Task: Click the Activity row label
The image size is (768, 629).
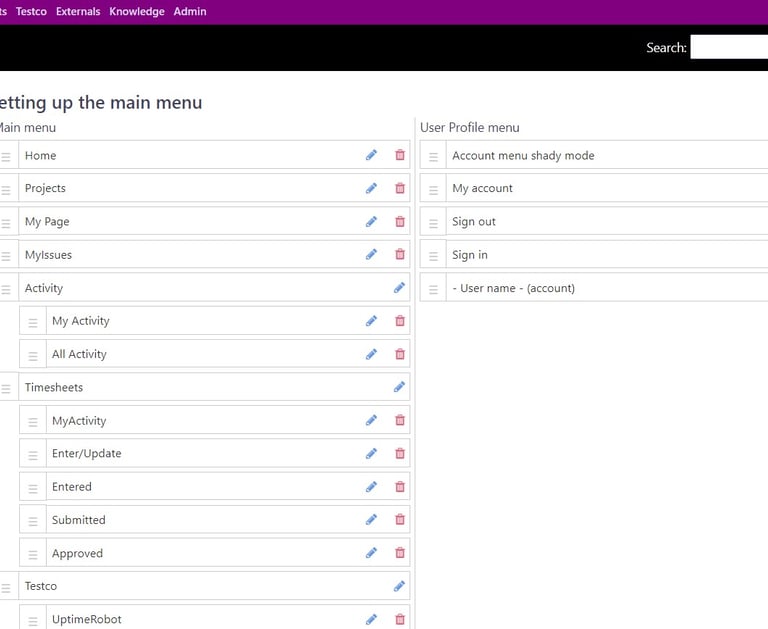Action: (x=44, y=288)
